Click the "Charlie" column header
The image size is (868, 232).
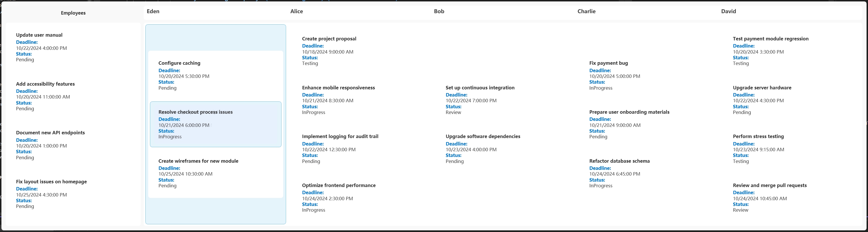[x=586, y=11]
